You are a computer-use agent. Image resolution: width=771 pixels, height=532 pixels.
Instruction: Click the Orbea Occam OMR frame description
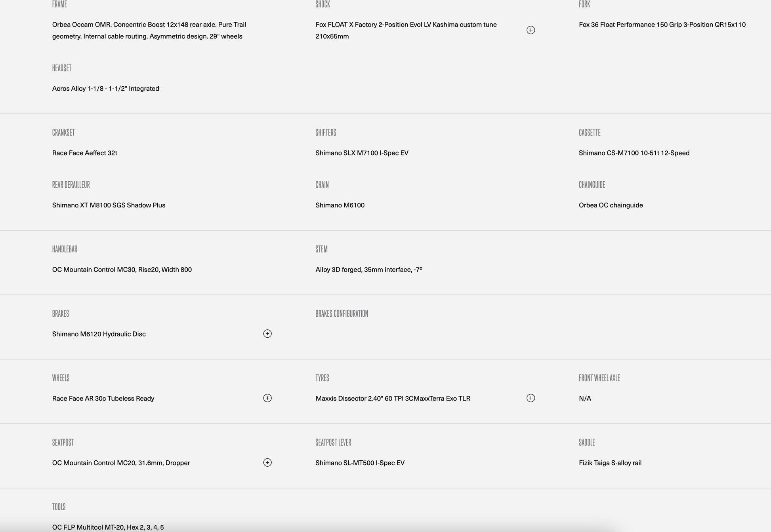pyautogui.click(x=149, y=30)
